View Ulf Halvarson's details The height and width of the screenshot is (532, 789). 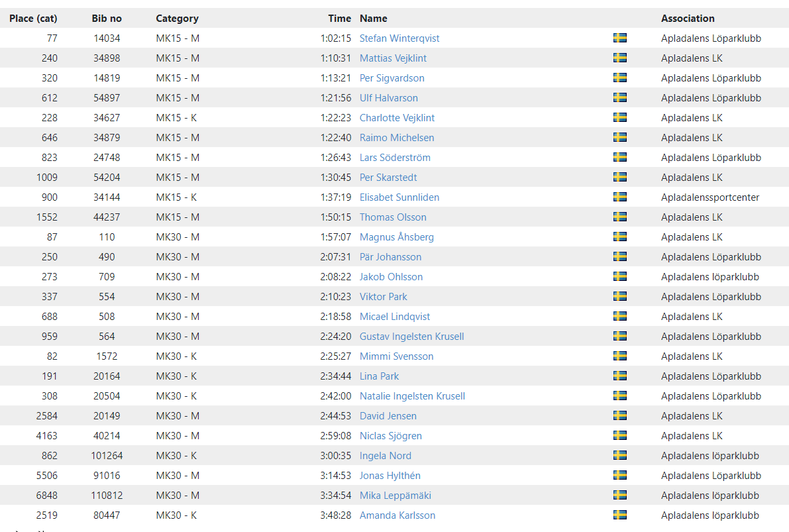point(388,98)
